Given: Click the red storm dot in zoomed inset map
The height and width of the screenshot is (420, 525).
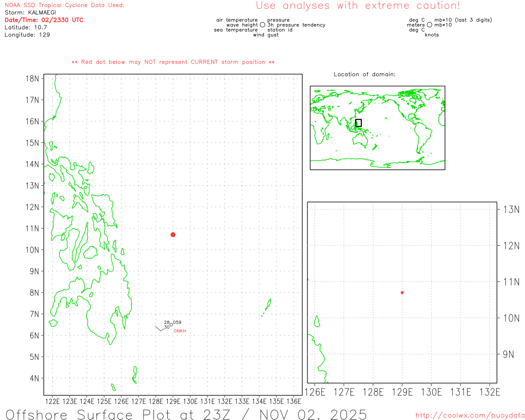Looking at the screenshot, I should click(x=402, y=292).
